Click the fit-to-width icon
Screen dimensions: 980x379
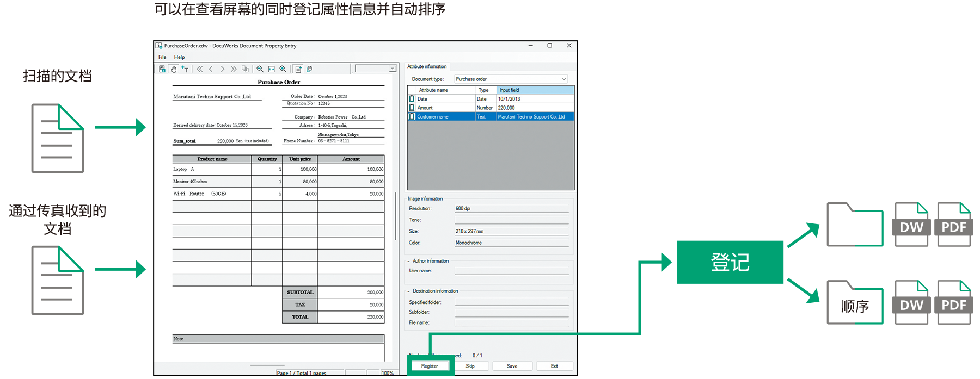click(x=271, y=69)
